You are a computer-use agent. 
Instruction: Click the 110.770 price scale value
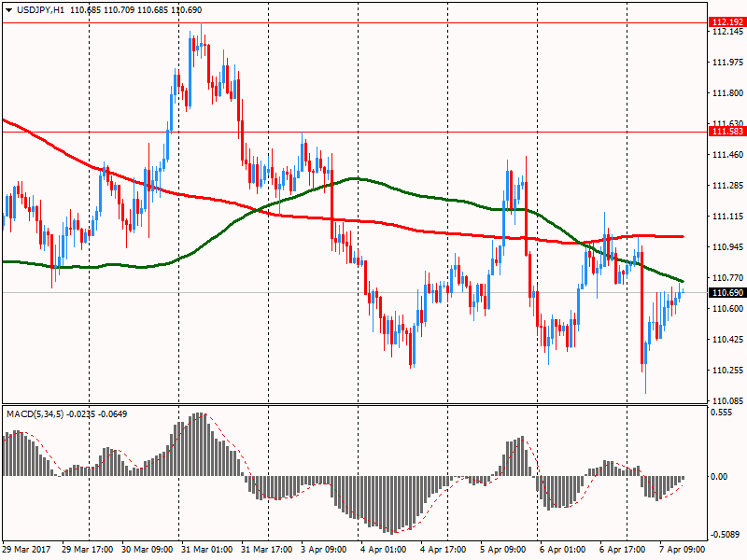tap(727, 277)
